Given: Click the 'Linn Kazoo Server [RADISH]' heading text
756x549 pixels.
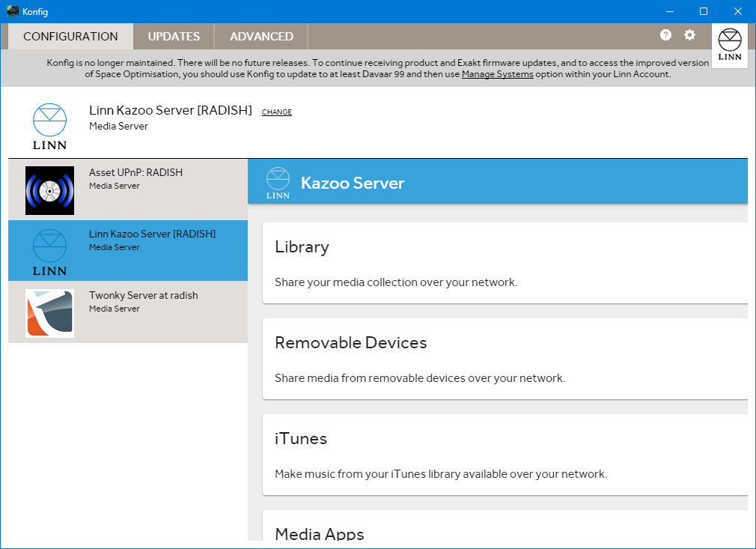Looking at the screenshot, I should click(x=170, y=110).
